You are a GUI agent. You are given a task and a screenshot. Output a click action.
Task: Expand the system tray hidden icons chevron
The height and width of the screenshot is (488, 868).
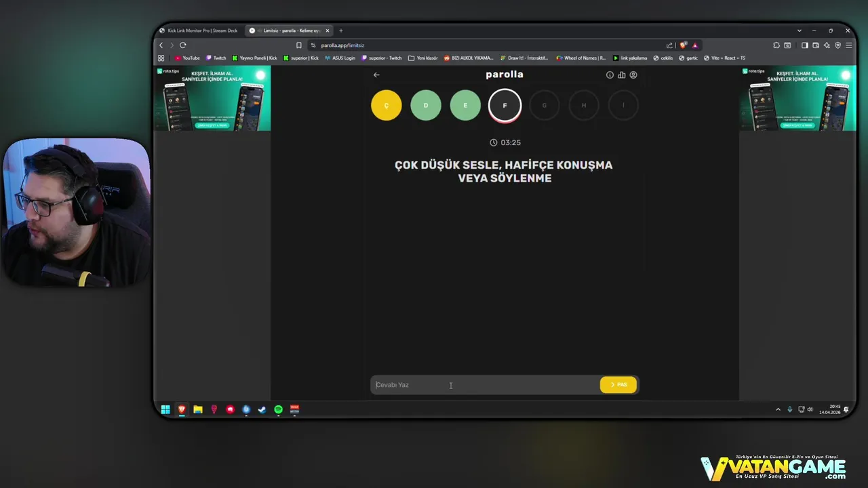778,409
